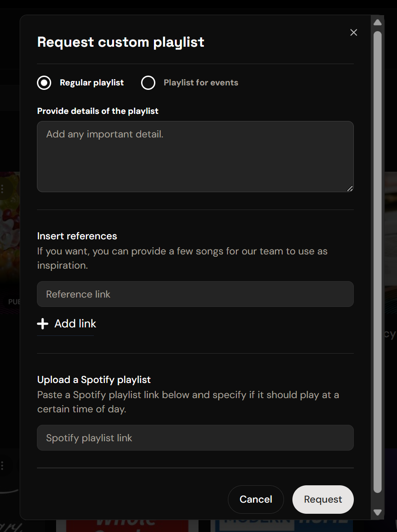This screenshot has width=397, height=532.
Task: Submit with the Request button
Action: [x=323, y=499]
